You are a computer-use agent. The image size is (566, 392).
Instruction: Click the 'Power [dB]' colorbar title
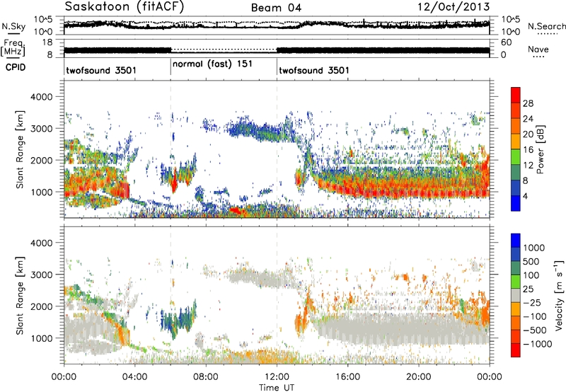[x=540, y=149]
